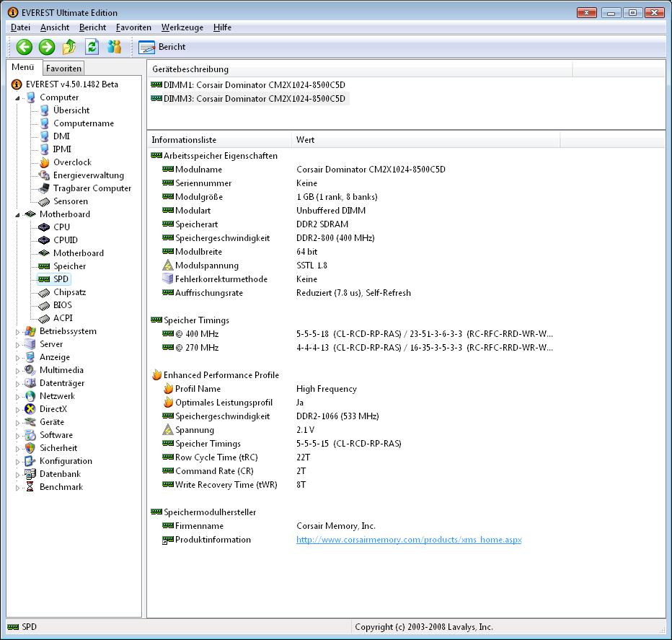
Task: Select the Profil Name row
Action: point(259,389)
